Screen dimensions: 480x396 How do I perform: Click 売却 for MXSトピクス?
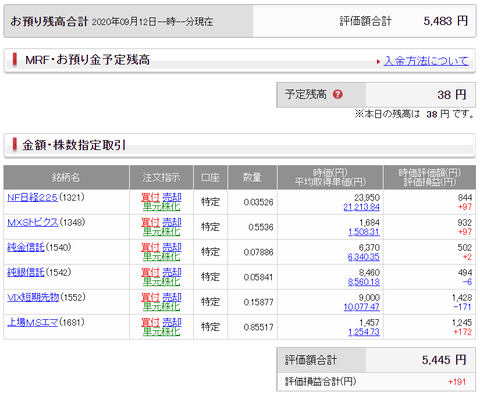(172, 222)
